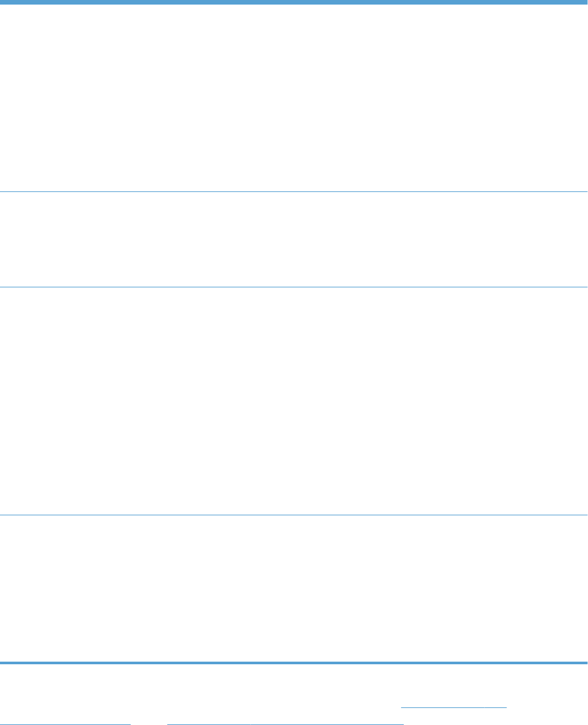Click the second thin blue divider line
This screenshot has height=725, width=588.
coord(294,287)
